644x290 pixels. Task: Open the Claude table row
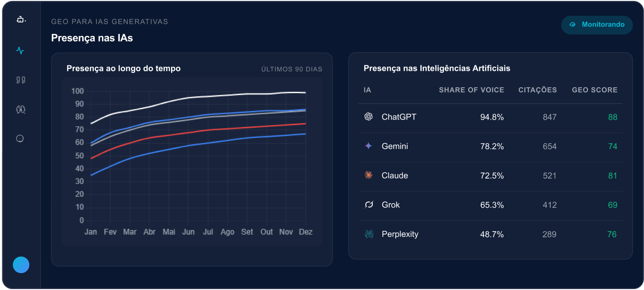[490, 176]
